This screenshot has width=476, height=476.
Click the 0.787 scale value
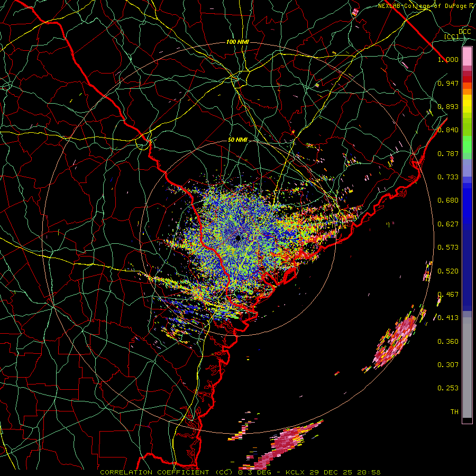pos(448,153)
